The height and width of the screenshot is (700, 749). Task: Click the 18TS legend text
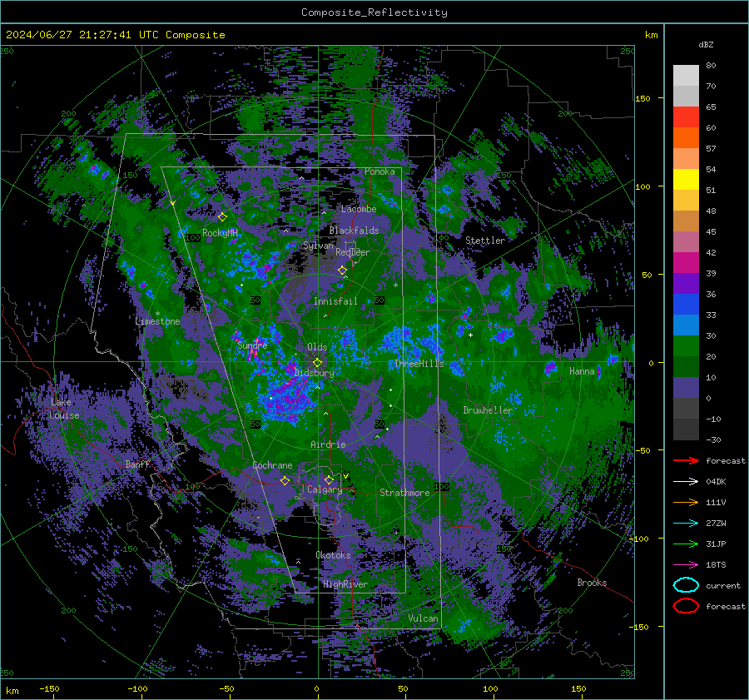coord(716,565)
